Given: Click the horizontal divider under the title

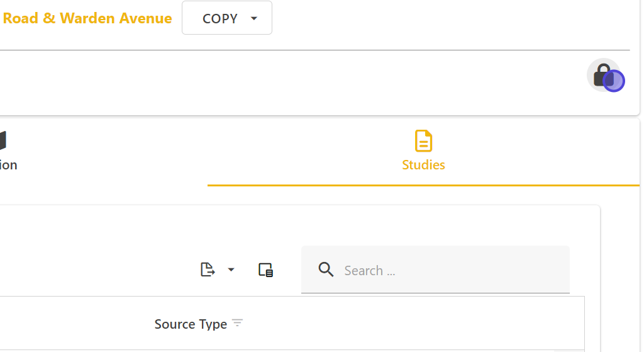Looking at the screenshot, I should 314,50.
